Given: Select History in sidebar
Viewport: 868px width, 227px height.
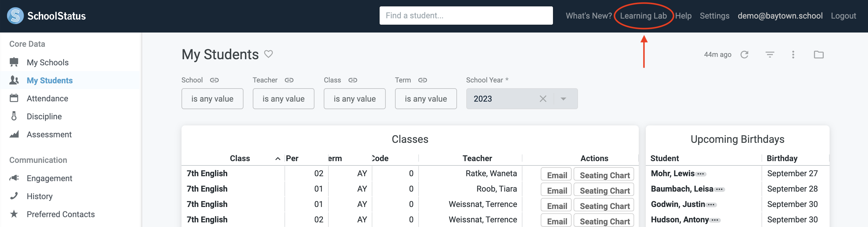Looking at the screenshot, I should coord(40,197).
